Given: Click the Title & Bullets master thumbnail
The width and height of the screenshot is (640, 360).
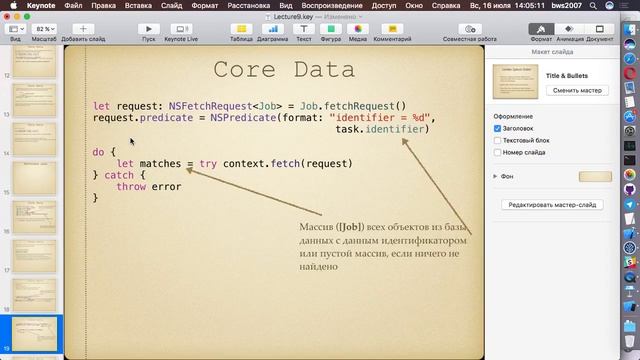Looking at the screenshot, I should (515, 82).
